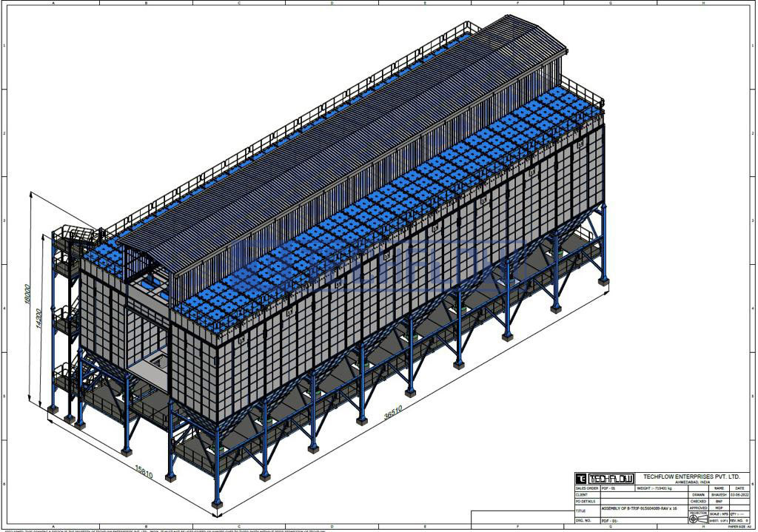The height and width of the screenshot is (532, 758).
Task: Click the DRG. NO. value field
Action: click(x=644, y=520)
